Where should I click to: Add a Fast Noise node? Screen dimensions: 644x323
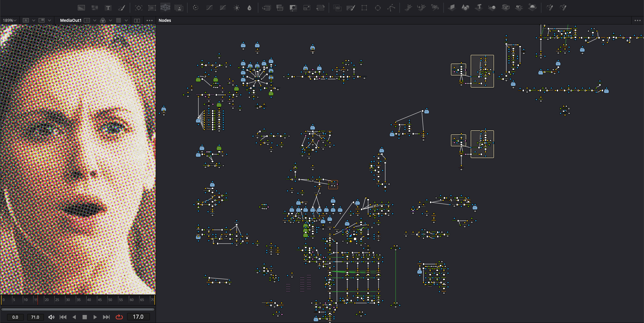94,8
